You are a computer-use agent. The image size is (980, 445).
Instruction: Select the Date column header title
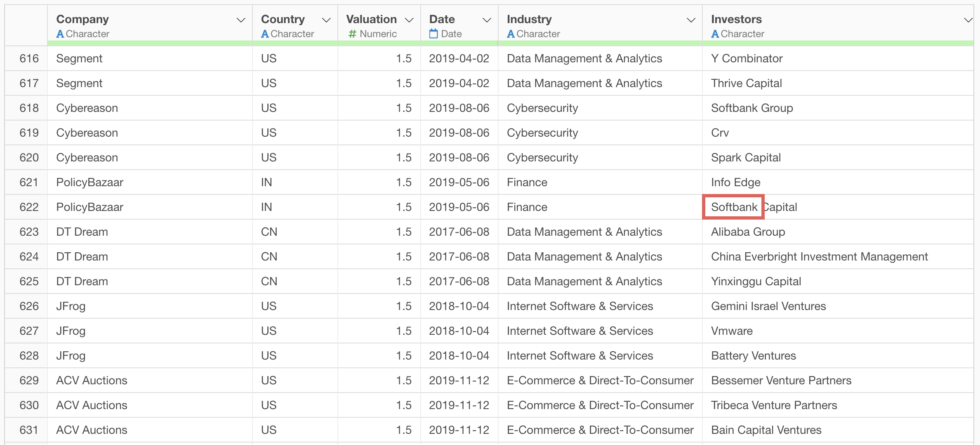[442, 19]
